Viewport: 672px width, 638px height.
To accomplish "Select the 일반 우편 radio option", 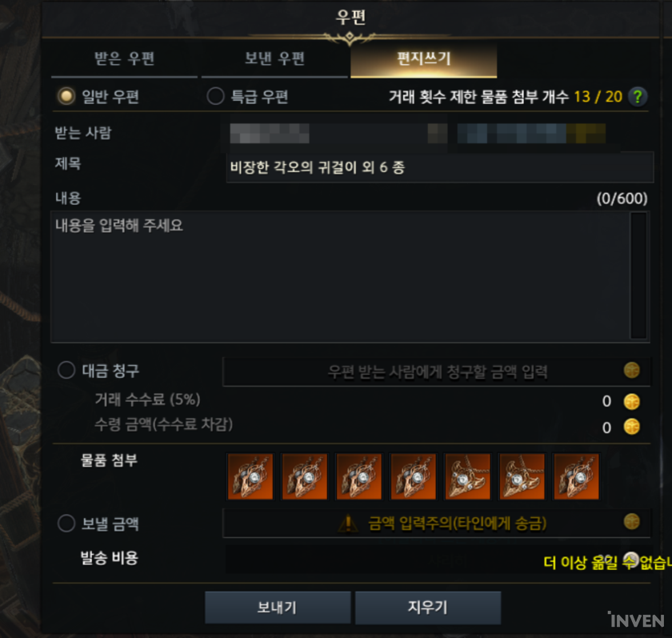I will 66,96.
